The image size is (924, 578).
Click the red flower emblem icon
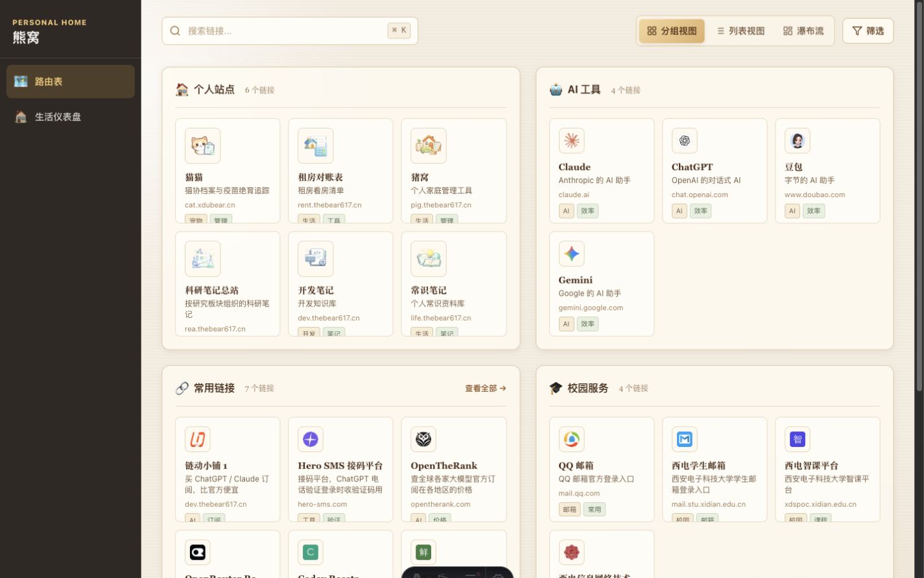pos(571,552)
